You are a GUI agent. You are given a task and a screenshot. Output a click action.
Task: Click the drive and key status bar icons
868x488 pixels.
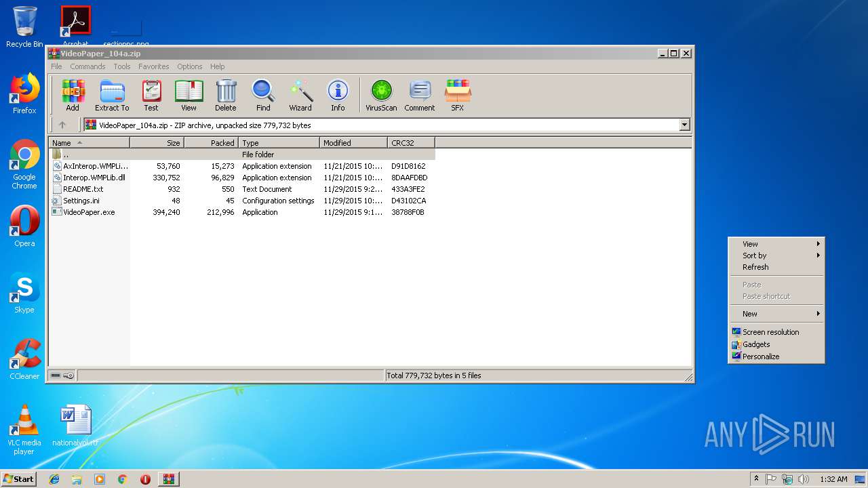tap(62, 375)
